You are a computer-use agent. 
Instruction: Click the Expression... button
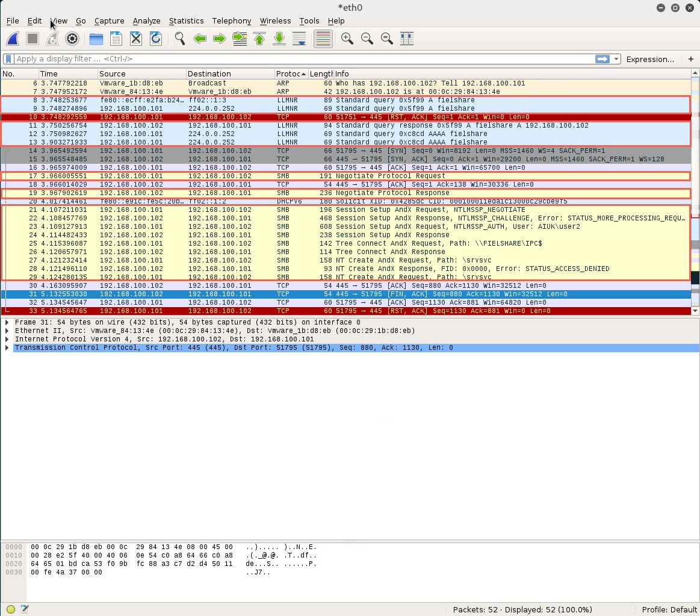650,59
